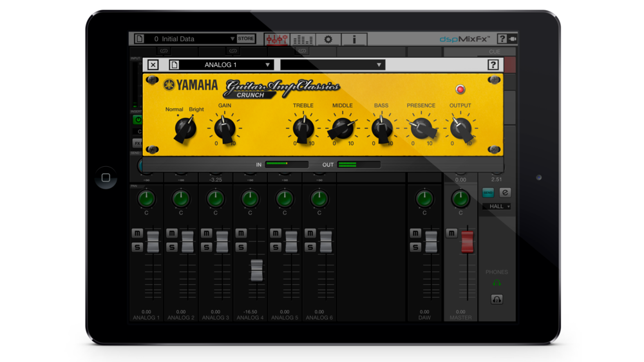Click the Analog 5 pan knob
The width and height of the screenshot is (644, 362).
(285, 199)
